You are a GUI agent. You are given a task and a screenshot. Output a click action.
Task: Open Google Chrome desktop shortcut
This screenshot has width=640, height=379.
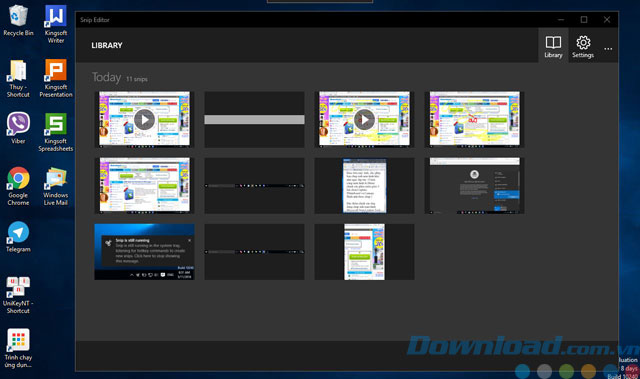point(18,186)
